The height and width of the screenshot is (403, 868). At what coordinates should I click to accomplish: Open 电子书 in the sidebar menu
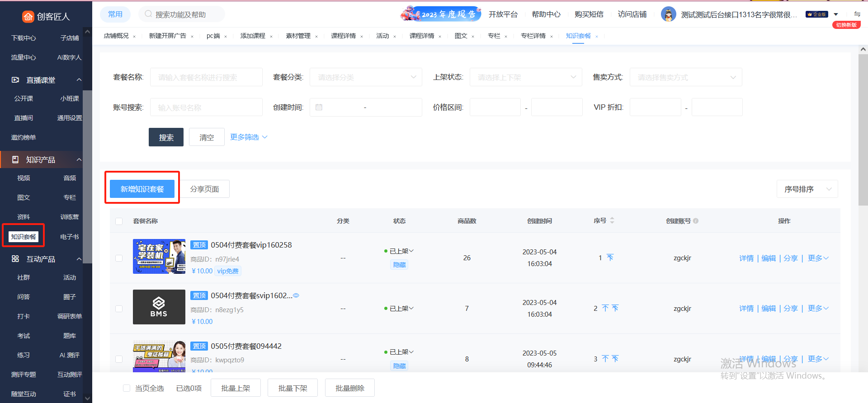coord(69,237)
